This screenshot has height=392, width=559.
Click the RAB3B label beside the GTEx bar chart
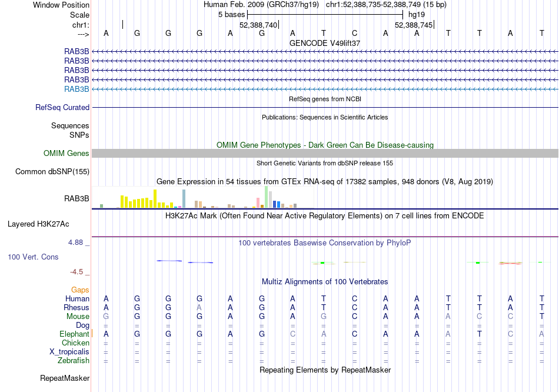coord(76,199)
